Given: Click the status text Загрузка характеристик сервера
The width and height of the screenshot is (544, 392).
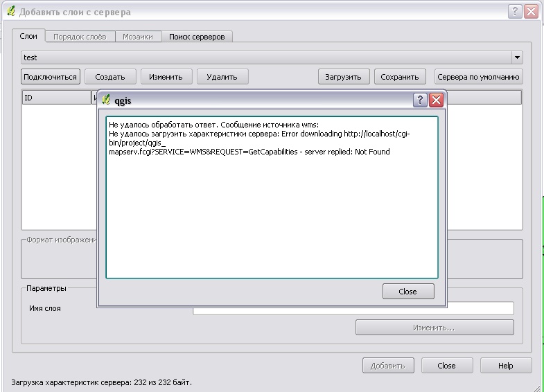Looking at the screenshot, I should (102, 382).
